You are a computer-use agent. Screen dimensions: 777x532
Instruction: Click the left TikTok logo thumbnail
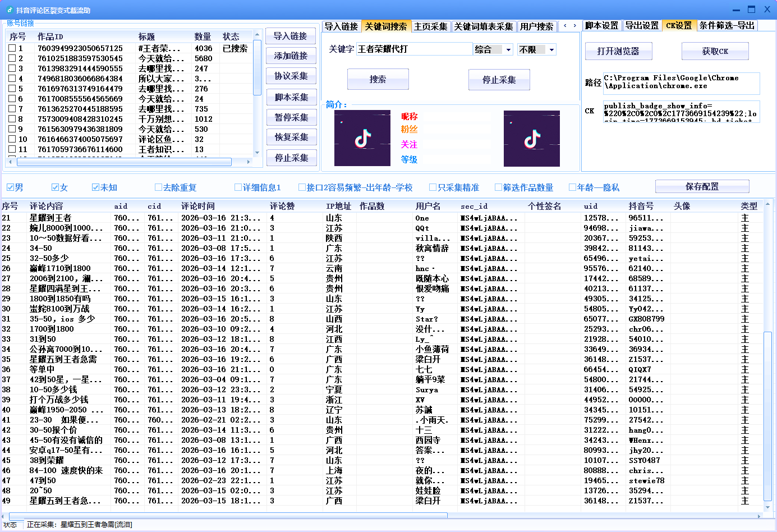coord(362,138)
